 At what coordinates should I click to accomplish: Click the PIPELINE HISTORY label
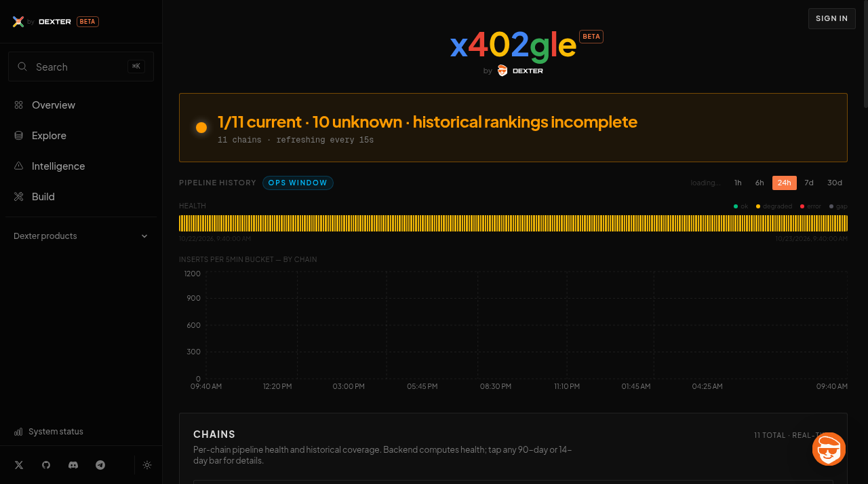pos(218,183)
